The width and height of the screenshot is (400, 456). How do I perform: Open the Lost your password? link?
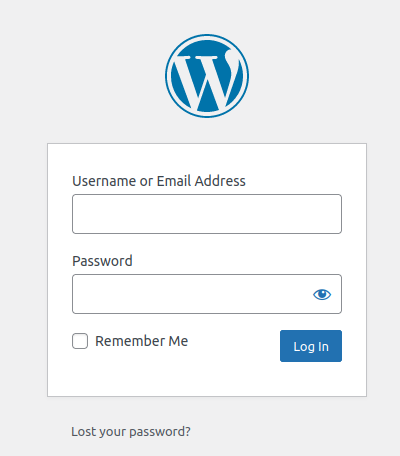pyautogui.click(x=131, y=432)
